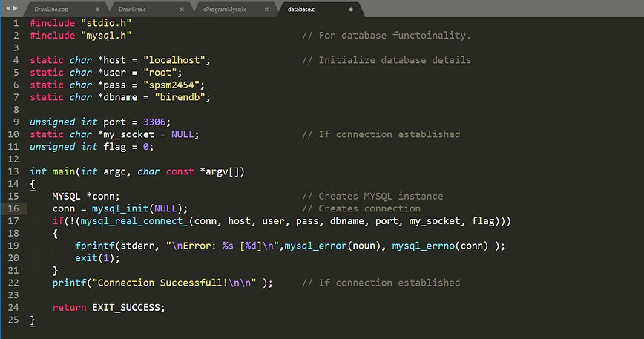Click the next tab arrow

point(15,8)
